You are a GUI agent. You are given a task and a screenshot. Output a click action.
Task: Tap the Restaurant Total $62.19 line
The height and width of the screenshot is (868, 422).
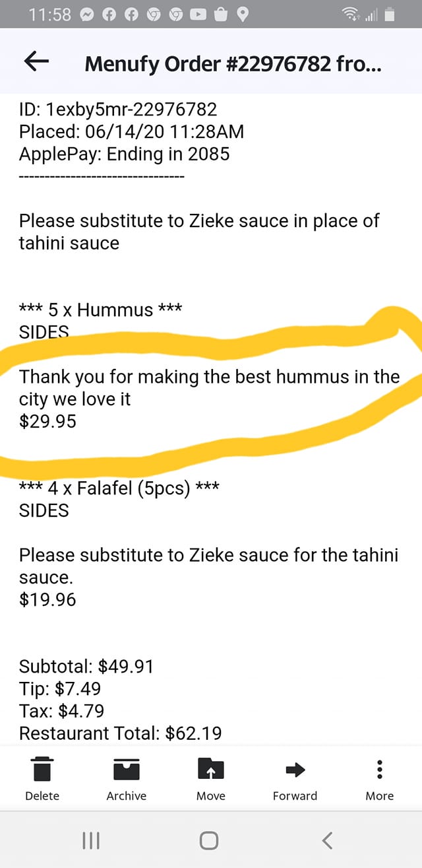click(121, 733)
